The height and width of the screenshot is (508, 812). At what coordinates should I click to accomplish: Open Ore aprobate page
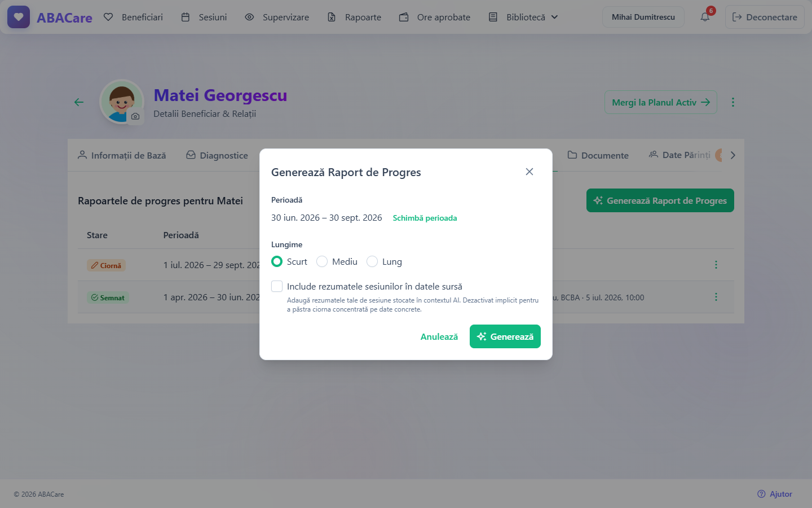(x=435, y=17)
